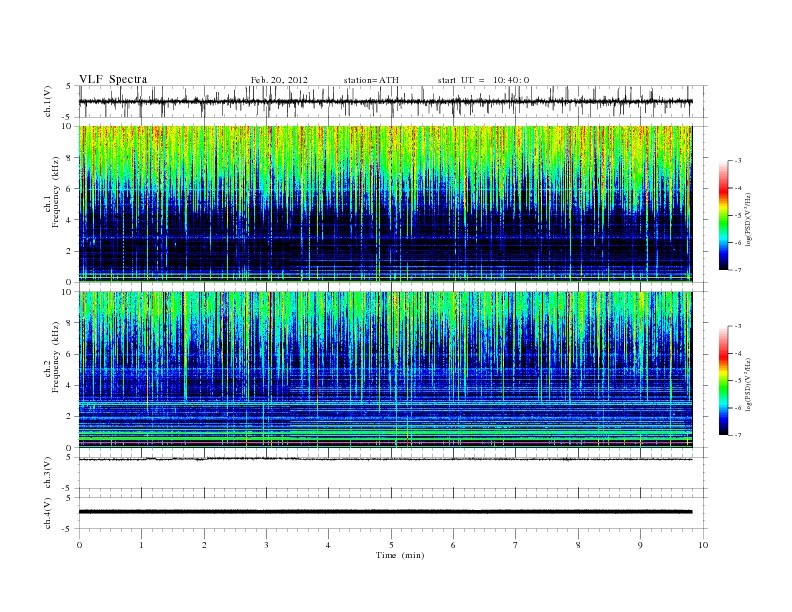Select the "Feb. 20, 2012" date text
The width and height of the screenshot is (792, 612).
(x=279, y=80)
